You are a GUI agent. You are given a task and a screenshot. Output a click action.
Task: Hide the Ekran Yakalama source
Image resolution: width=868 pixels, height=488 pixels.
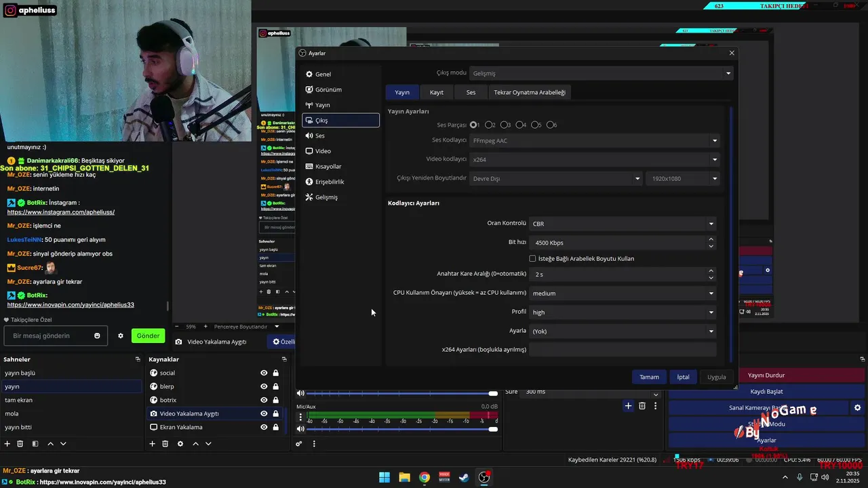pos(264,427)
